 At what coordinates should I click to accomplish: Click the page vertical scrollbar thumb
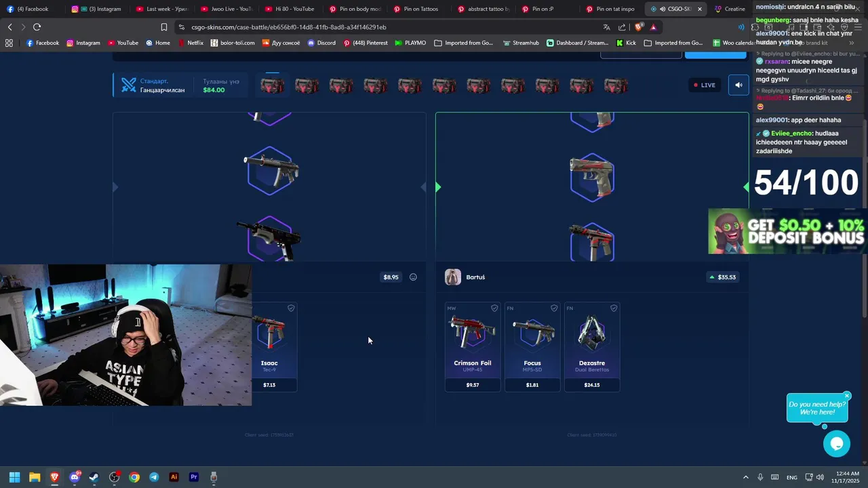click(865, 217)
